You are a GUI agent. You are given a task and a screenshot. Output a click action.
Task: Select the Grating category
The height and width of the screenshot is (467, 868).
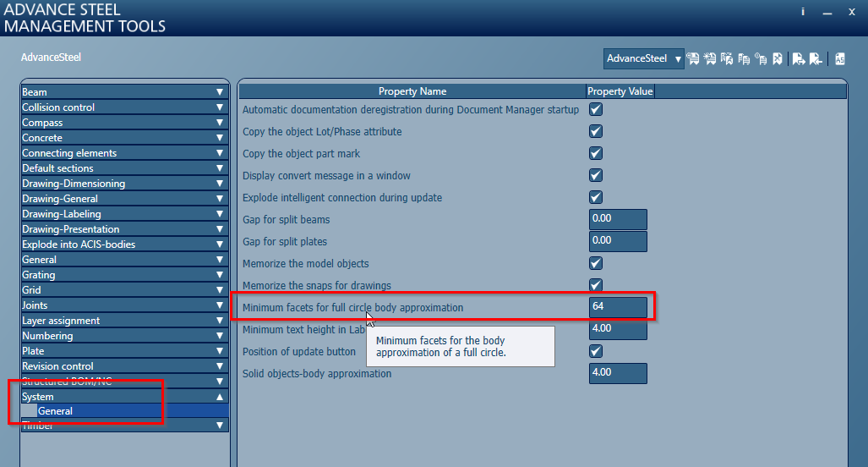[124, 275]
